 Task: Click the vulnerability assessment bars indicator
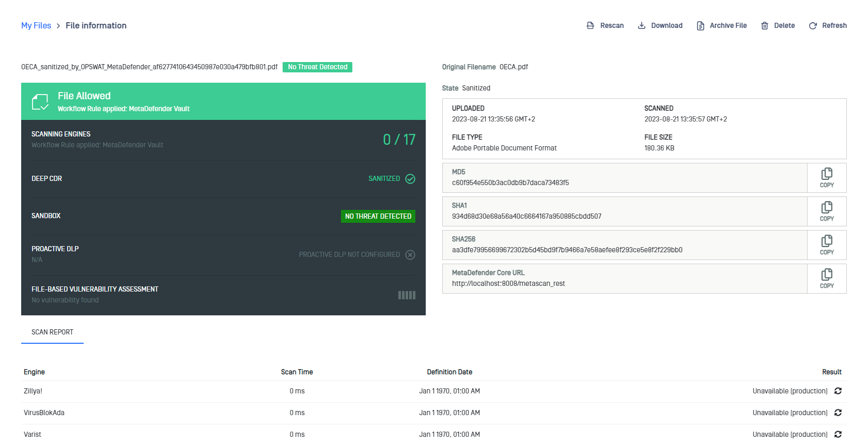tap(407, 295)
